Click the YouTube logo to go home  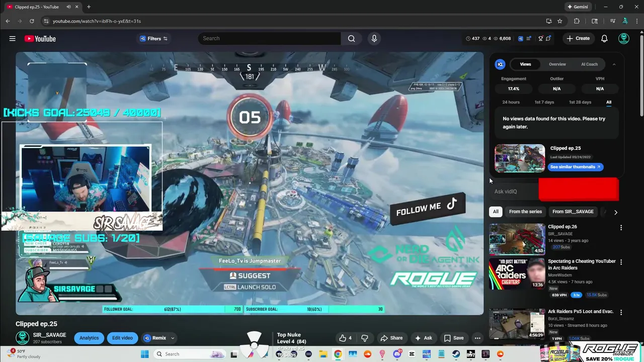coord(40,39)
